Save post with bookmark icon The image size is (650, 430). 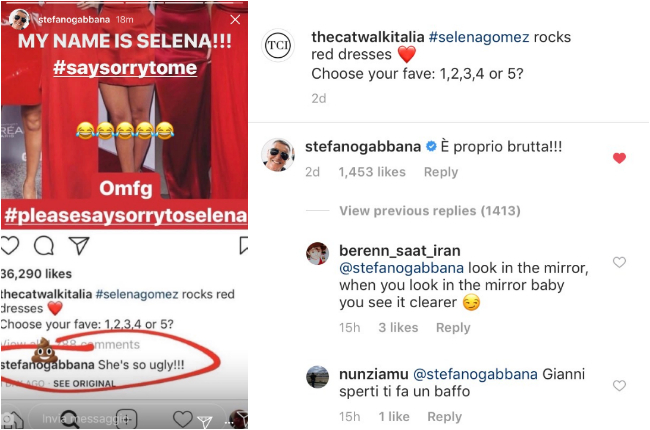(x=244, y=246)
